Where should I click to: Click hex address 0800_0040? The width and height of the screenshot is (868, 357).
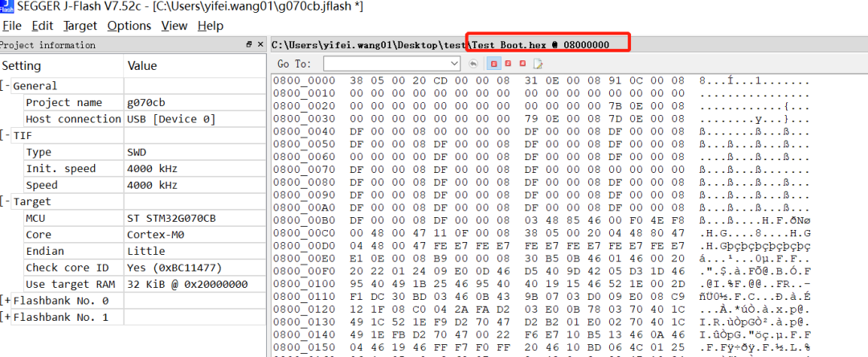[x=305, y=131]
